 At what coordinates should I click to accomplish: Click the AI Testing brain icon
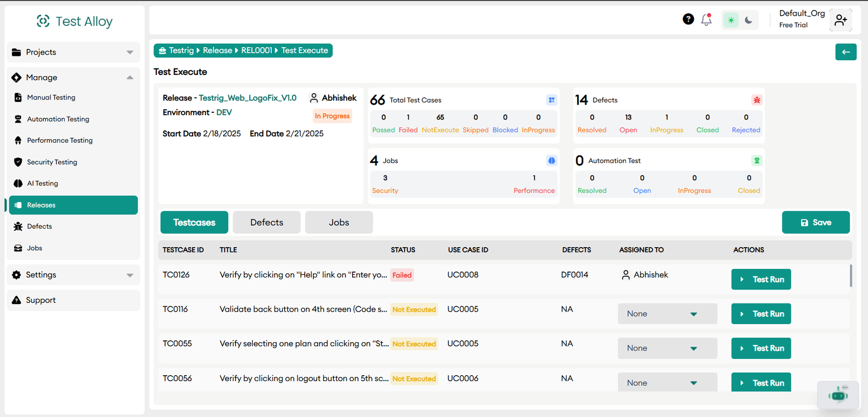click(x=18, y=184)
